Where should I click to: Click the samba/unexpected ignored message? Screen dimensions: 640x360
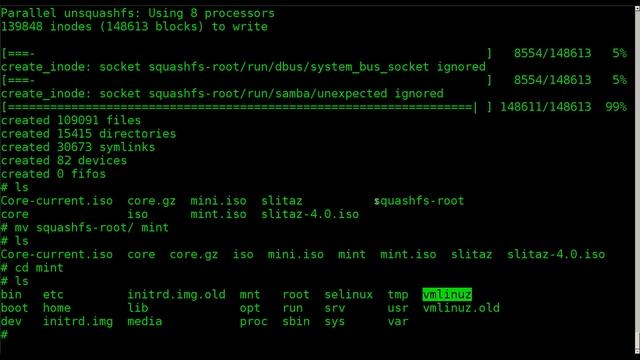222,93
